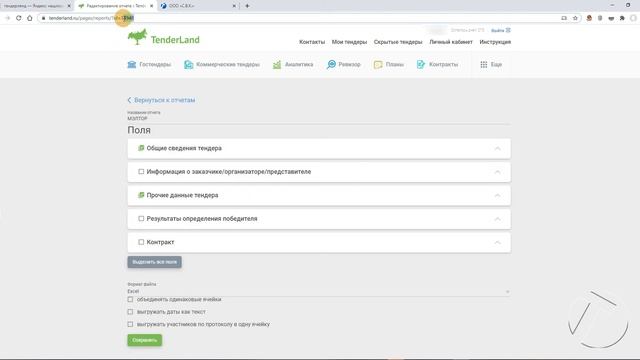Bookmark this page with the star
The width and height of the screenshot is (640, 360).
[575, 18]
